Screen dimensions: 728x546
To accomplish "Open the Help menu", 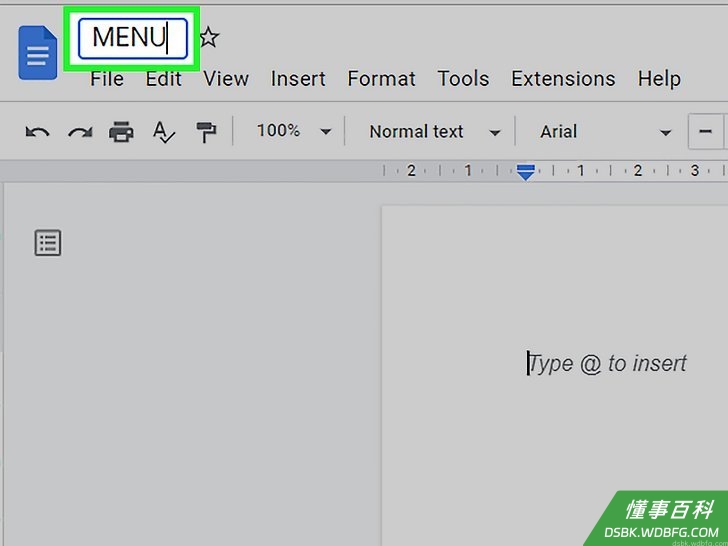I will pos(659,78).
